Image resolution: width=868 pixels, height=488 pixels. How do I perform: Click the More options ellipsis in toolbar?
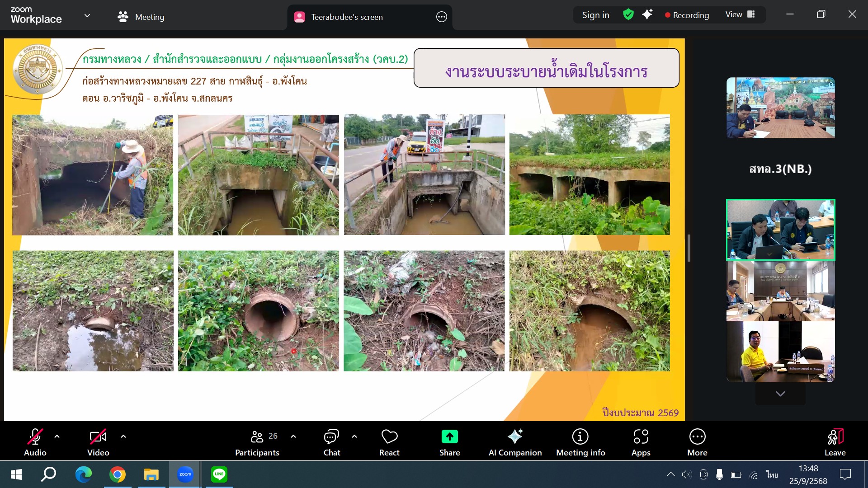pos(697,436)
